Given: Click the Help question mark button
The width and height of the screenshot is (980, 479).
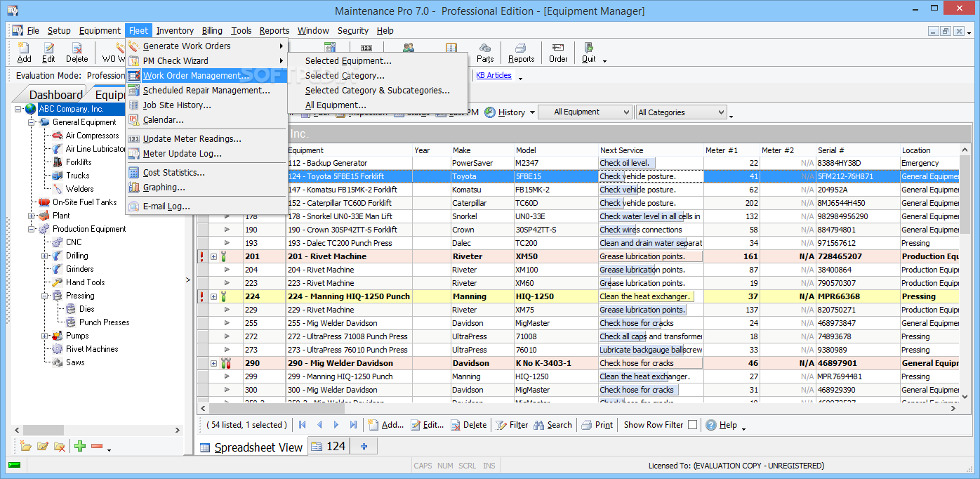Looking at the screenshot, I should click(722, 425).
